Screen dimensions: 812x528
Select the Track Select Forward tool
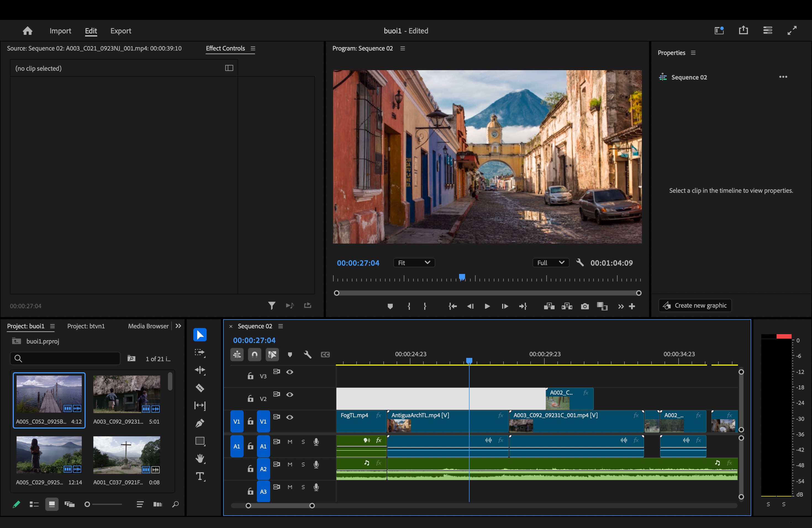[x=200, y=353]
